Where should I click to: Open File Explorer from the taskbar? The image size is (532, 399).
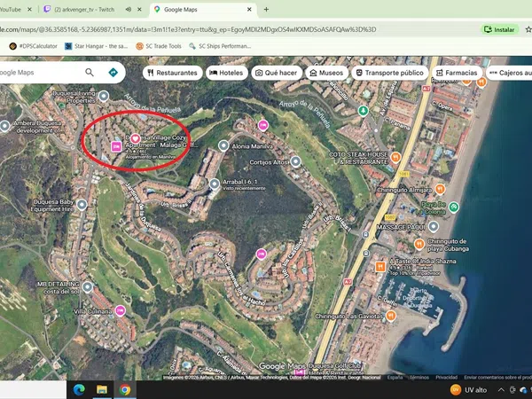(x=102, y=389)
